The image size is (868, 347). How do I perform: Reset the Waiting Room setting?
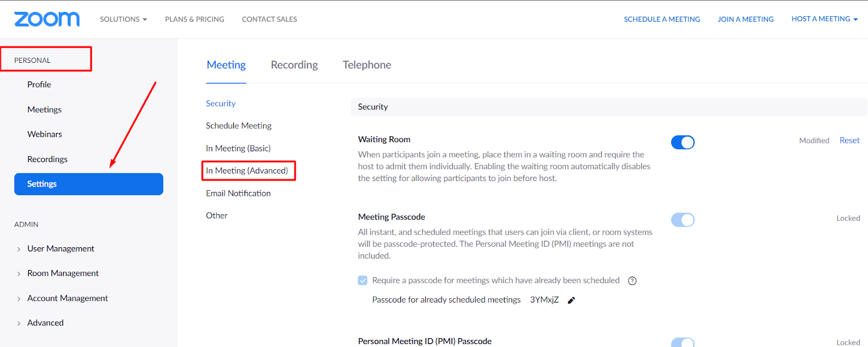[850, 140]
